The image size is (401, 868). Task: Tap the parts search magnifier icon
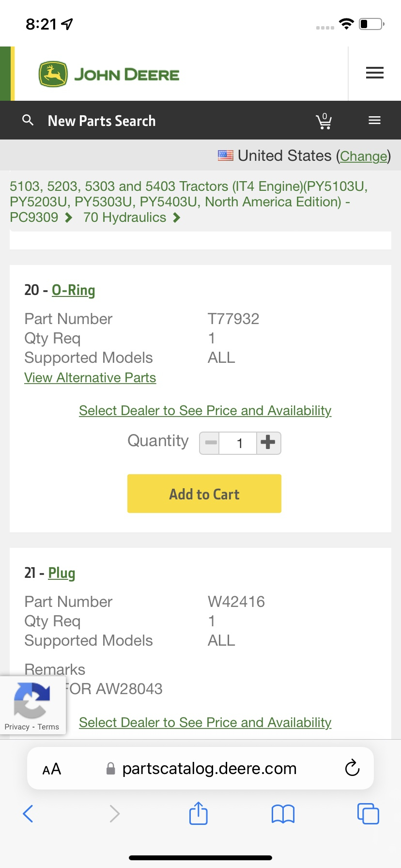click(28, 120)
